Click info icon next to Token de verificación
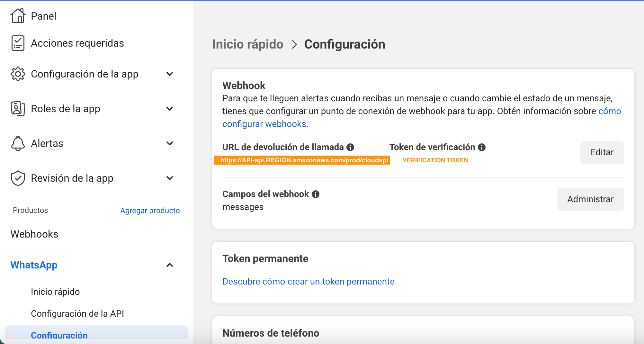This screenshot has width=644, height=344. pos(482,147)
